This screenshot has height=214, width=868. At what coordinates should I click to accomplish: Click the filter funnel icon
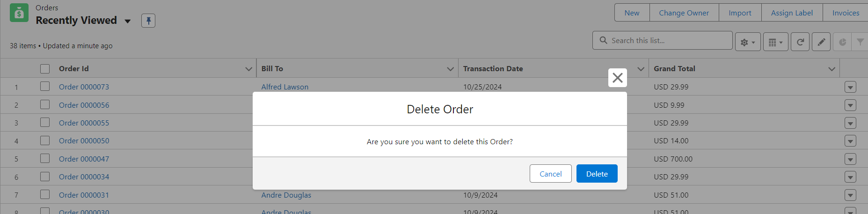coord(860,42)
